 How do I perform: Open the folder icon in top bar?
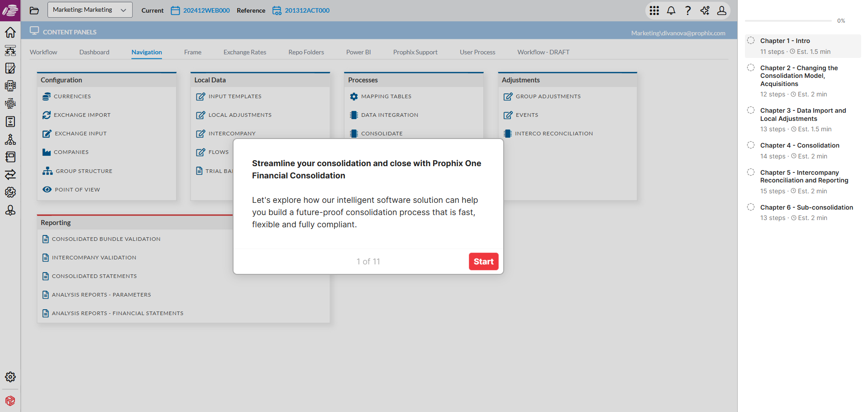(34, 10)
